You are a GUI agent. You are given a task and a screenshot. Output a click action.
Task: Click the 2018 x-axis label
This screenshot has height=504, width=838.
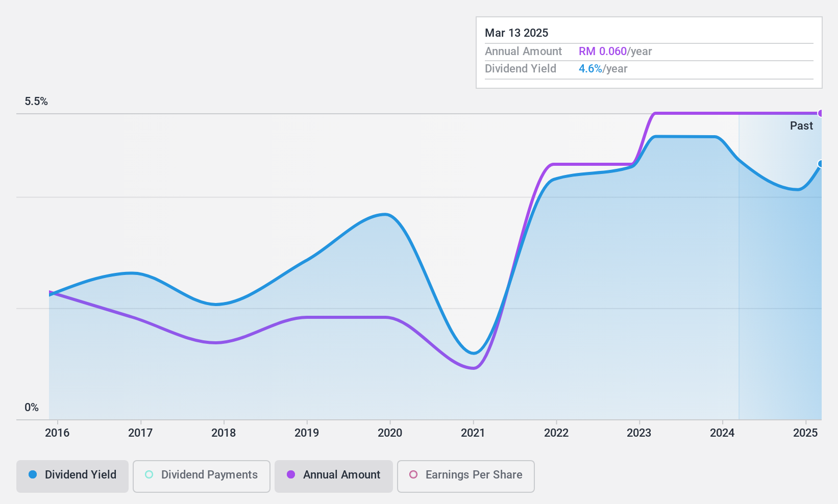pyautogui.click(x=224, y=433)
